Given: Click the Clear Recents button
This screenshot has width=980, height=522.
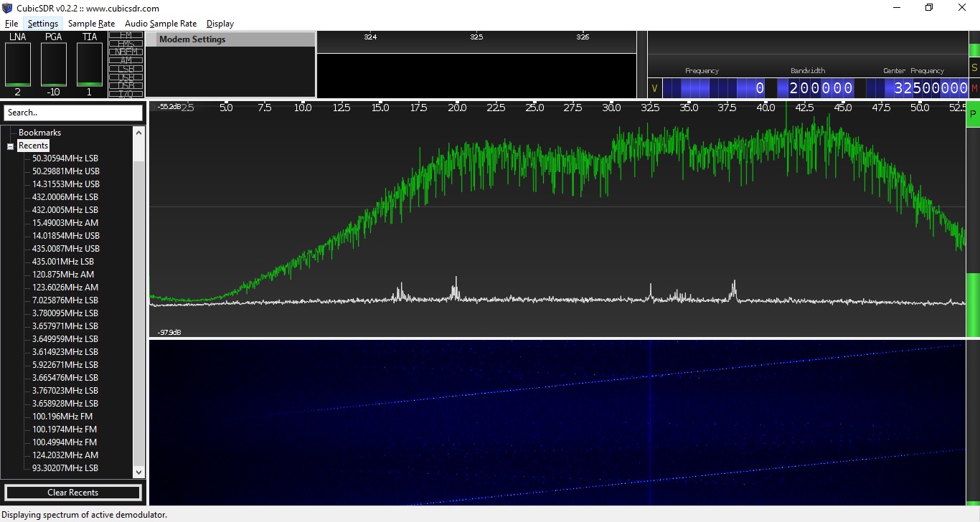Looking at the screenshot, I should point(73,493).
